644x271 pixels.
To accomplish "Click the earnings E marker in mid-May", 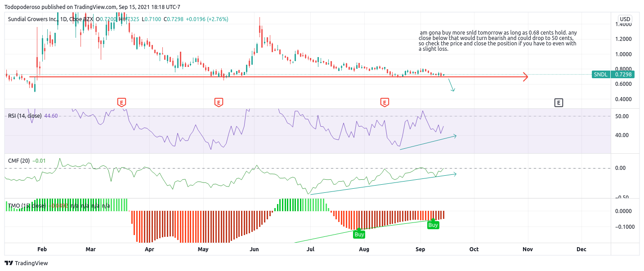I will (219, 102).
